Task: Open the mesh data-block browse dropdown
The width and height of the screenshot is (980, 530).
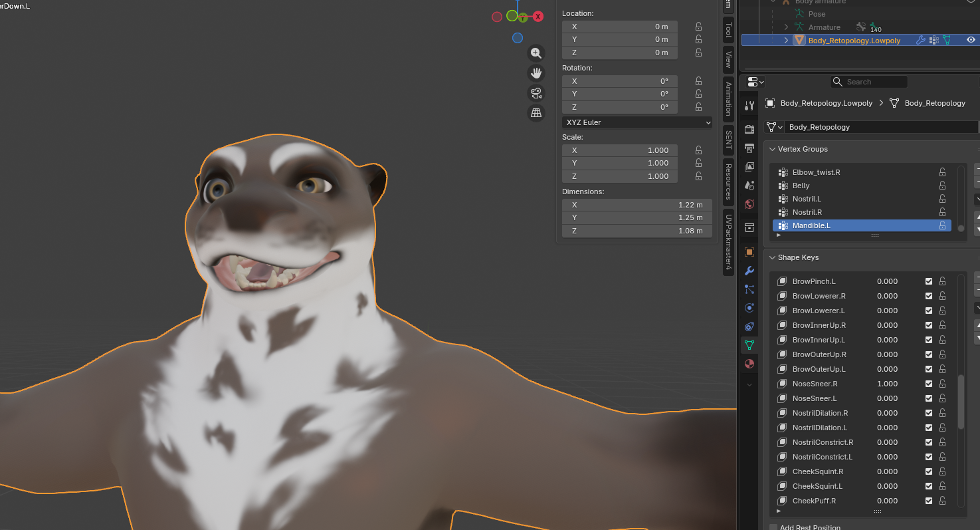Action: pos(775,127)
